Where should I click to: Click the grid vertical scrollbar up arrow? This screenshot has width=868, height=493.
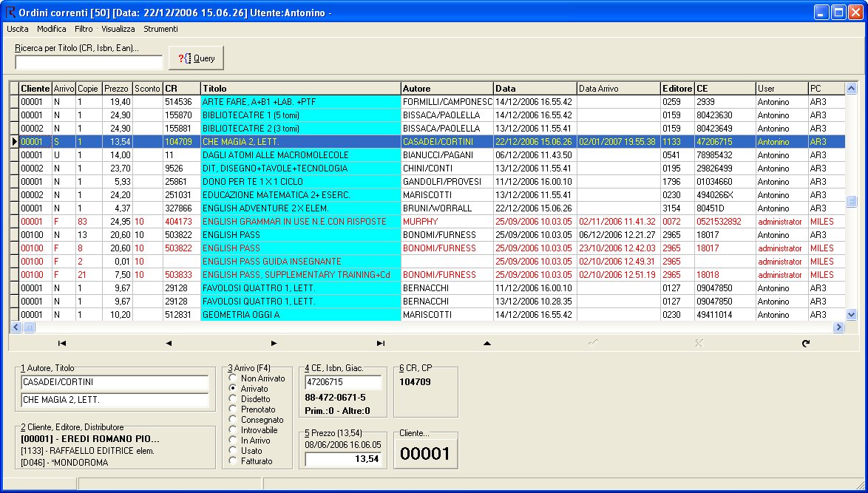pyautogui.click(x=852, y=88)
